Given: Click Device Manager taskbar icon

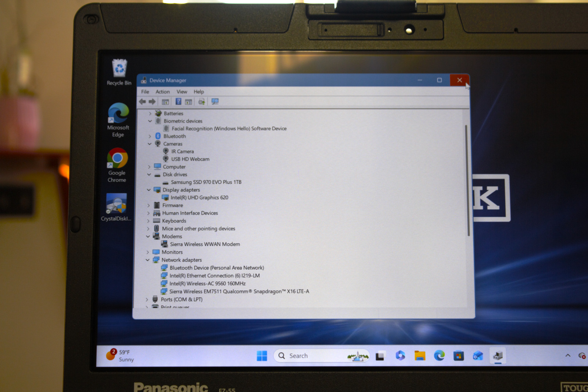Looking at the screenshot, I should [x=498, y=356].
